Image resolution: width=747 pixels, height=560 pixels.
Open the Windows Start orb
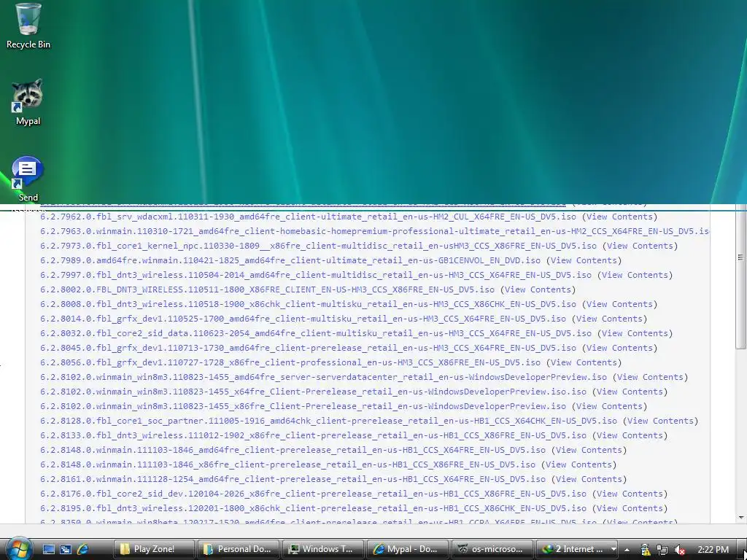coord(18,548)
